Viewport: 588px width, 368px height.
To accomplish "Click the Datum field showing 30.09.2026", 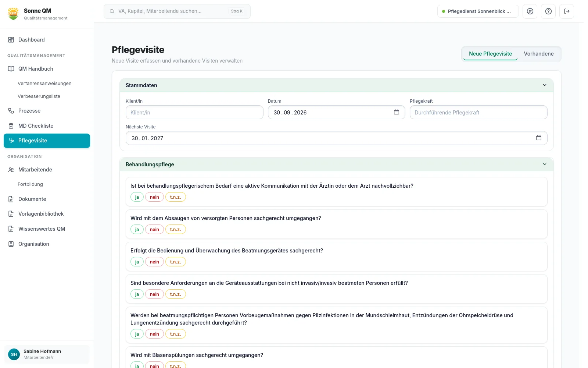I will 336,112.
